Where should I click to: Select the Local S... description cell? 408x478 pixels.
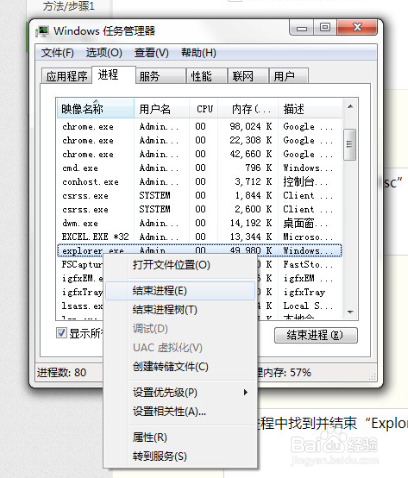click(308, 306)
